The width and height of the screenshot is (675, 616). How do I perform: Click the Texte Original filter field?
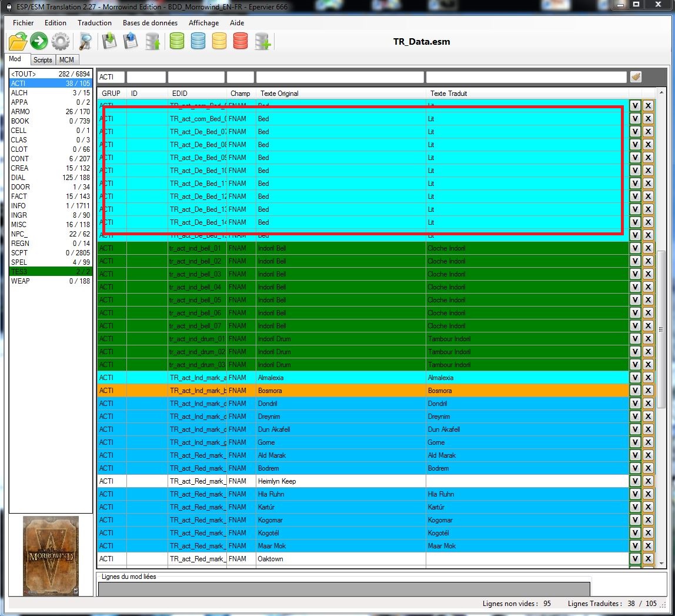click(x=339, y=77)
